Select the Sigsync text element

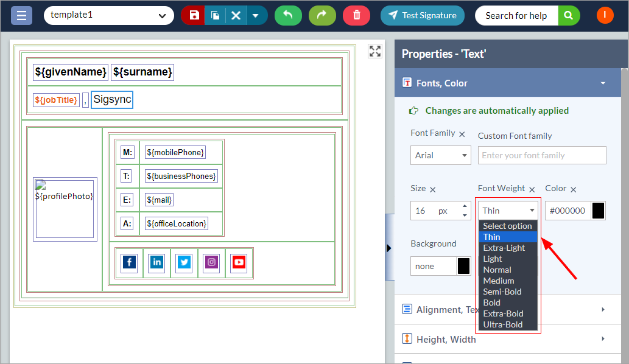(x=112, y=100)
